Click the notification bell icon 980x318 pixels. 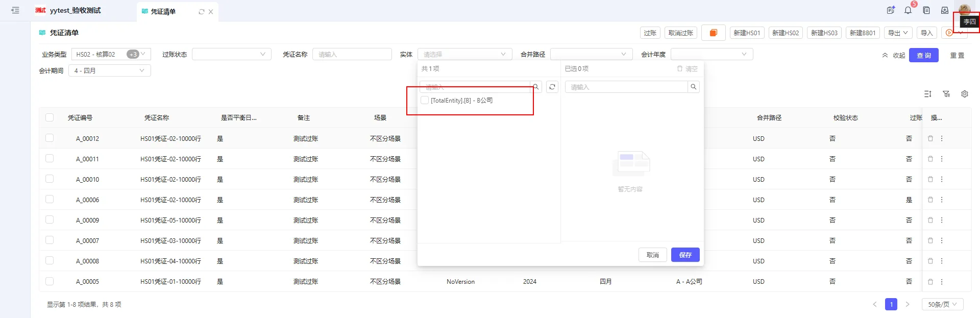coord(908,10)
